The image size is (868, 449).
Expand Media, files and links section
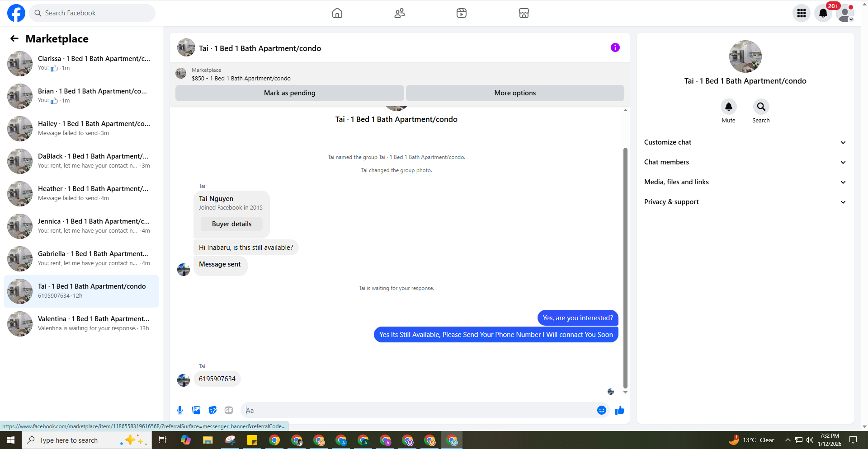(x=745, y=182)
